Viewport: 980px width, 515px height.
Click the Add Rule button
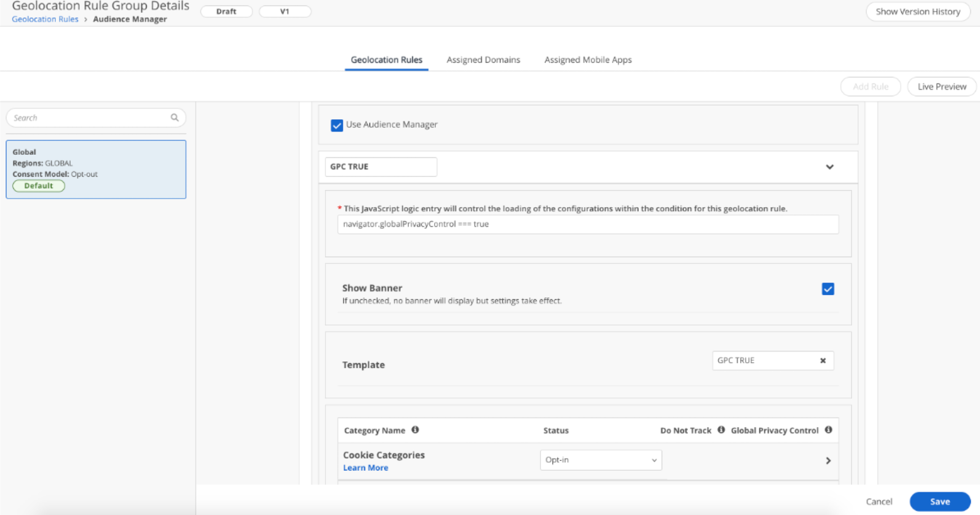871,87
